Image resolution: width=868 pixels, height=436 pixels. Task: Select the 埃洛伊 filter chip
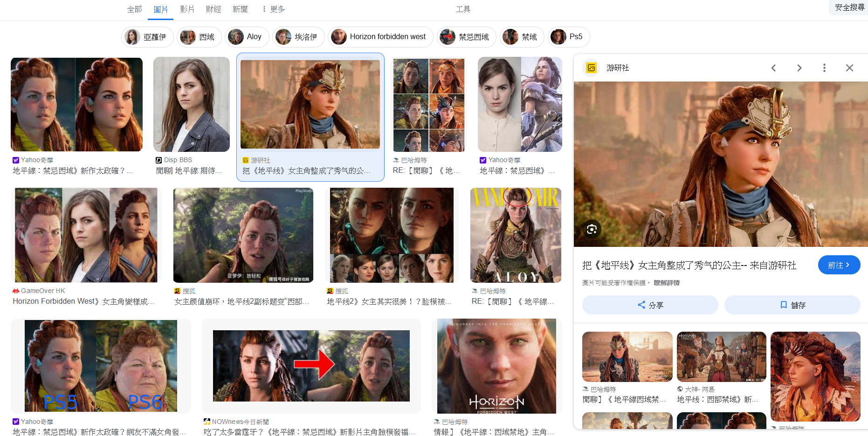298,37
